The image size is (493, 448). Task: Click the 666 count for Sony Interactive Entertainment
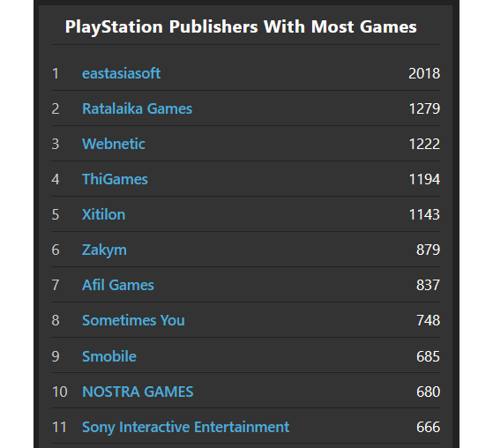click(428, 427)
